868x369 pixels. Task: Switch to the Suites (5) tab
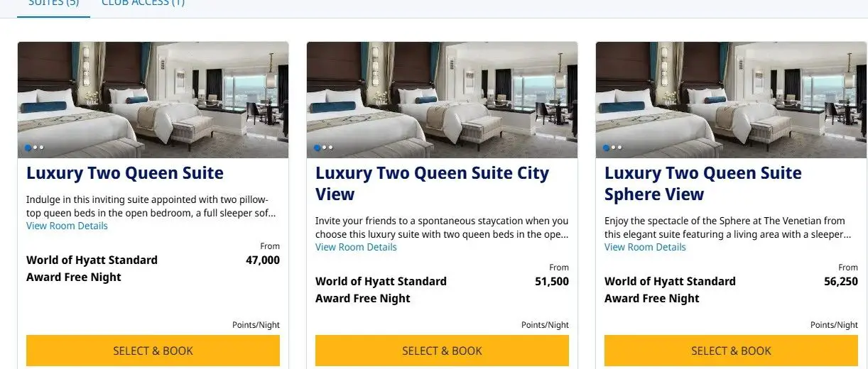point(53,4)
